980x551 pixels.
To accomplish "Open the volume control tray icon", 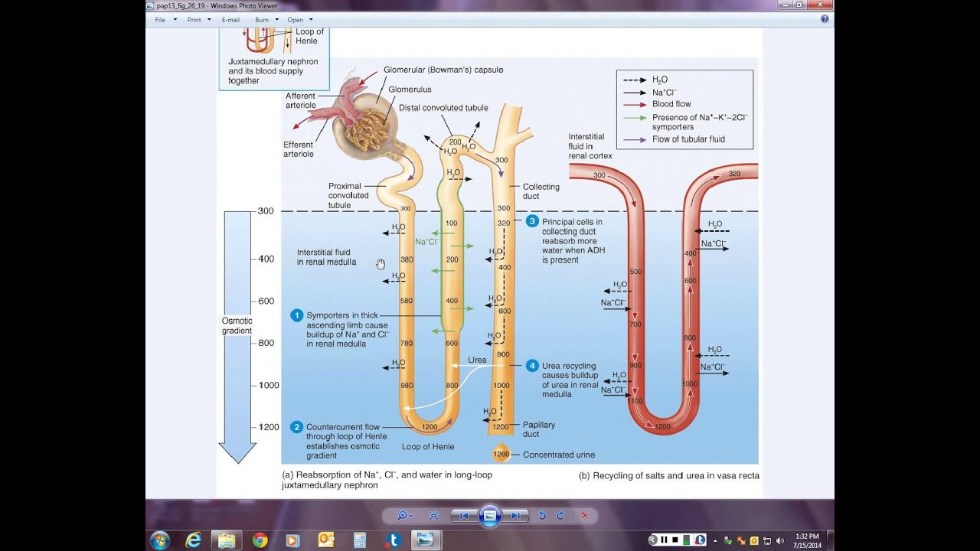I will pos(781,541).
